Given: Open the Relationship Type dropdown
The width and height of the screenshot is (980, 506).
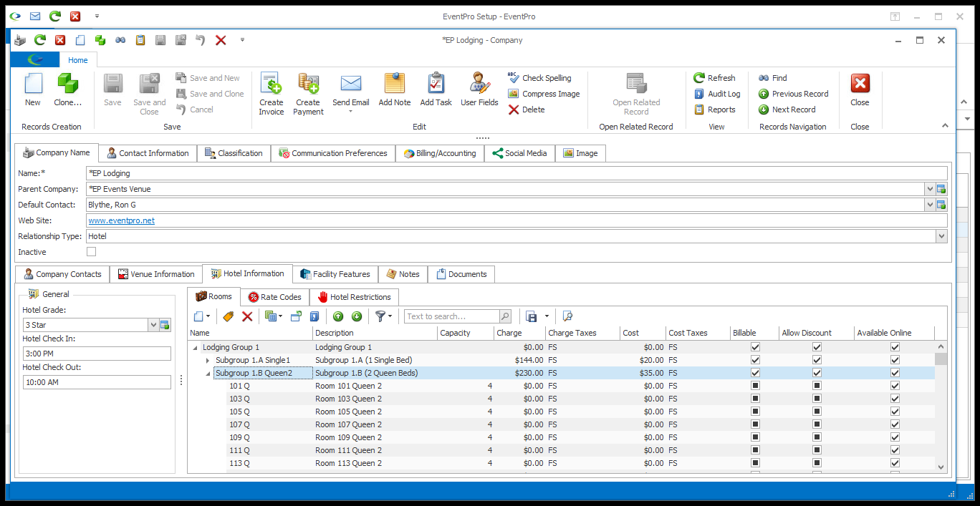Looking at the screenshot, I should point(941,236).
